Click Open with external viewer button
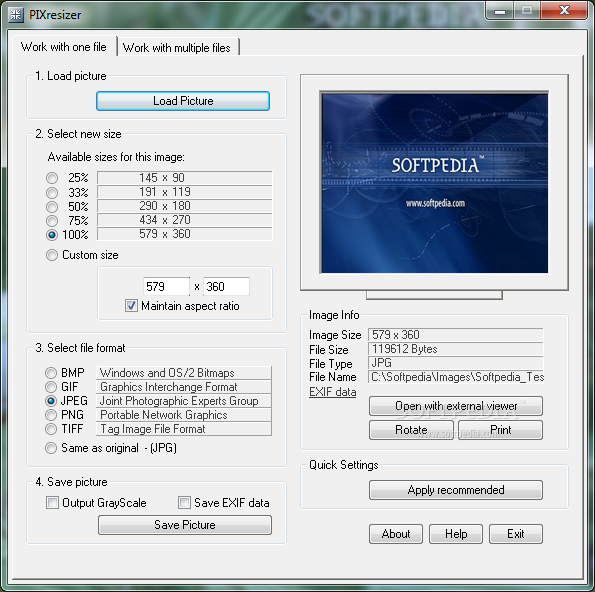Image resolution: width=595 pixels, height=592 pixels. pos(456,406)
